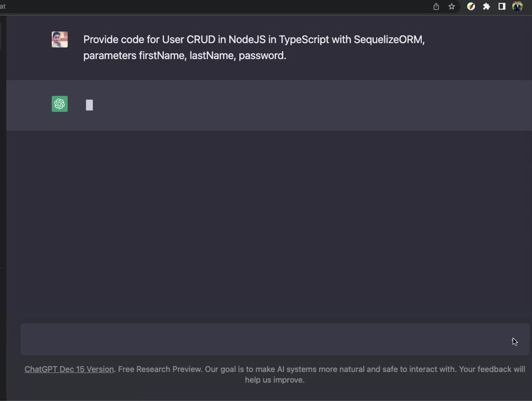
Task: Click the address bar URL text ending 'at'
Action: [x=3, y=7]
